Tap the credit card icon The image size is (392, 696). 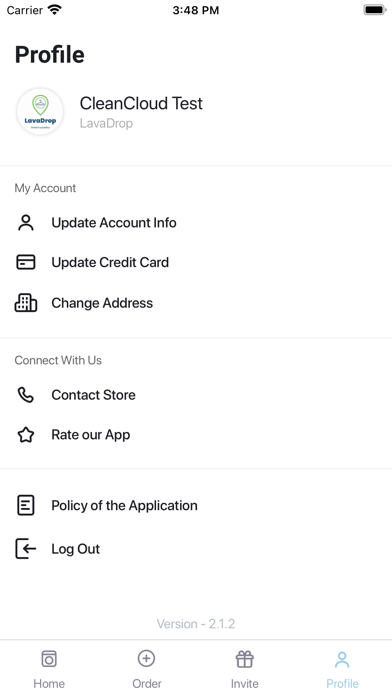click(26, 262)
